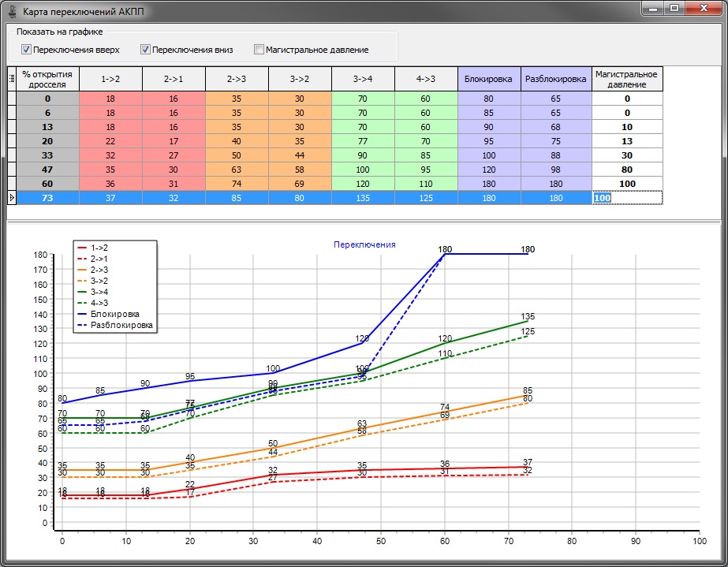Click the 3->4 column header in table
Image resolution: width=728 pixels, height=567 pixels.
click(x=363, y=79)
